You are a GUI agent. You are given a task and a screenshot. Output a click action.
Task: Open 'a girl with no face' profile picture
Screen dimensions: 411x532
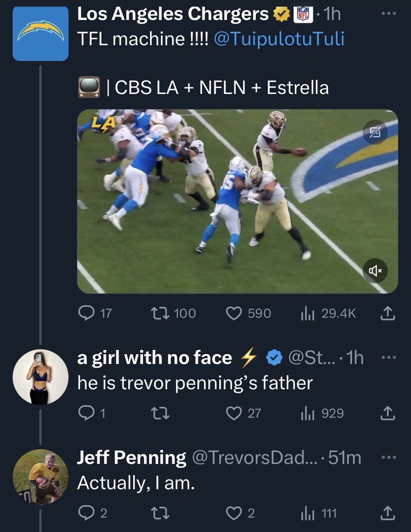point(40,377)
